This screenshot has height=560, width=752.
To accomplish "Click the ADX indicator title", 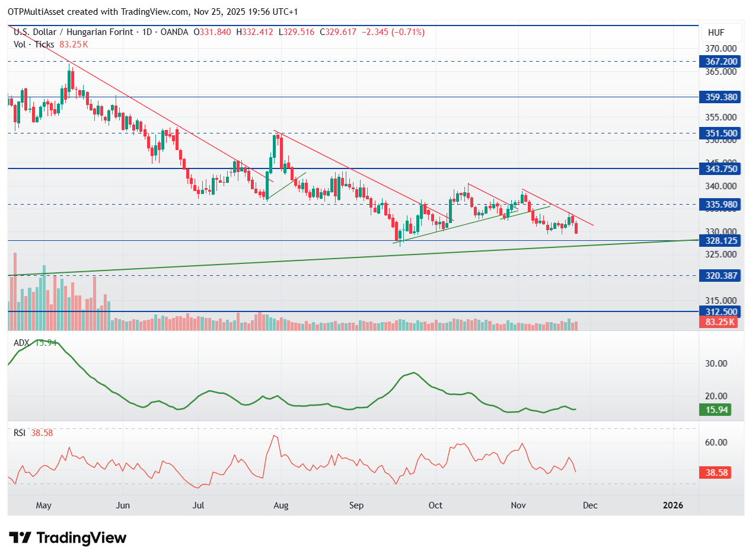I will [21, 342].
